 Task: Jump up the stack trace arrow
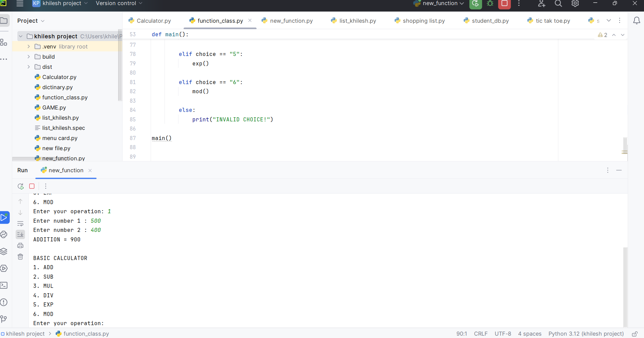coord(20,201)
